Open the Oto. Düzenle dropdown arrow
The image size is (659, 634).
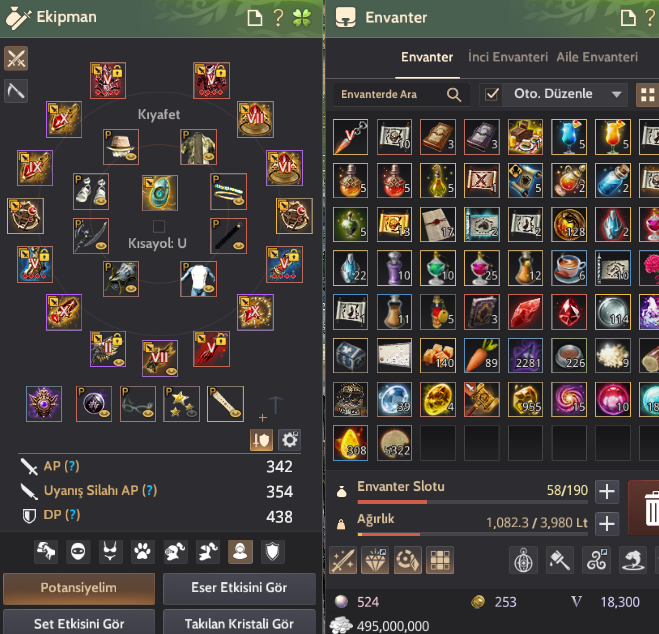pos(616,95)
